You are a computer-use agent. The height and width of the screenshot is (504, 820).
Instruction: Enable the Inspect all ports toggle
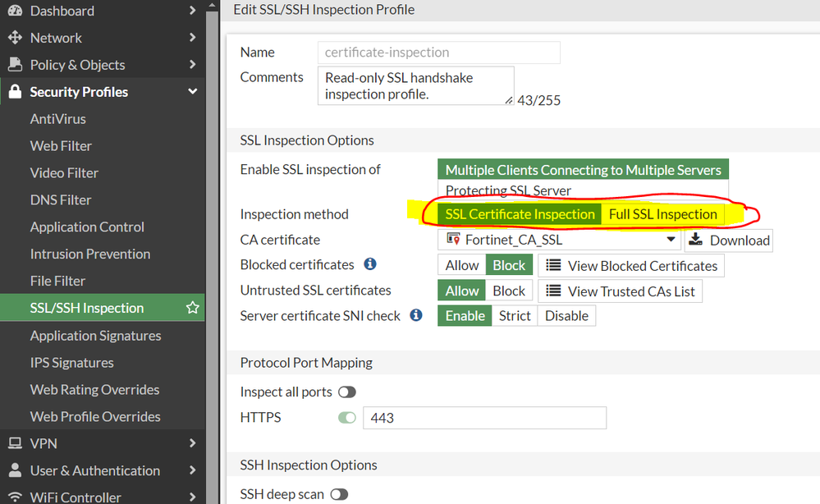pos(347,392)
